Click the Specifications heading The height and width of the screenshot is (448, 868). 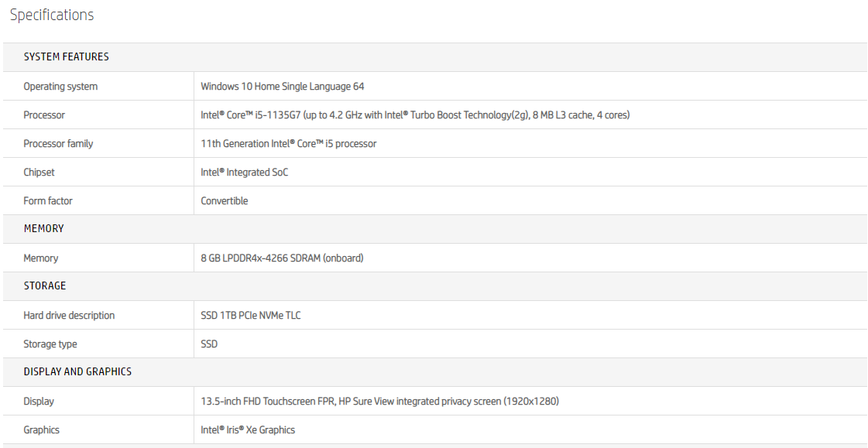pyautogui.click(x=52, y=15)
